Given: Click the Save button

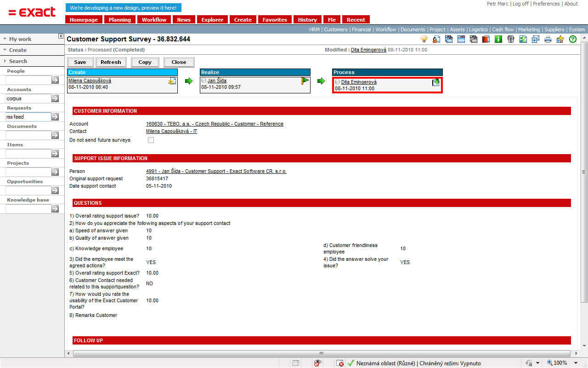Looking at the screenshot, I should 80,62.
